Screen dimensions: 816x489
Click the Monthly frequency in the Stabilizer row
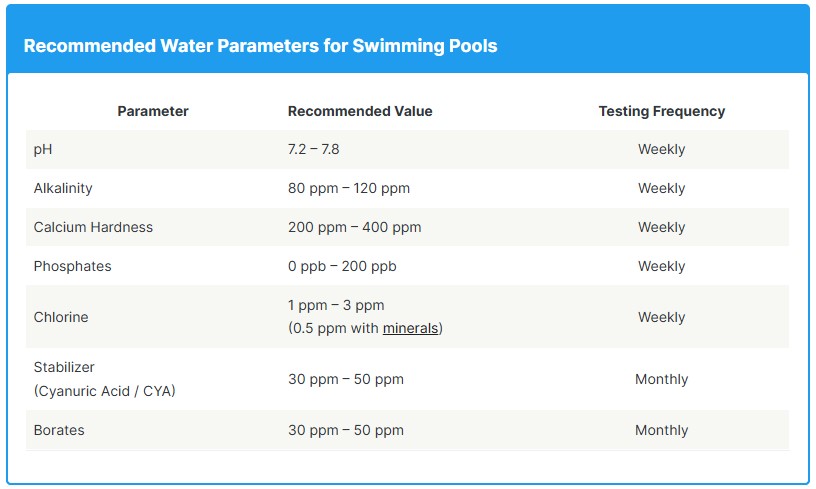[661, 379]
